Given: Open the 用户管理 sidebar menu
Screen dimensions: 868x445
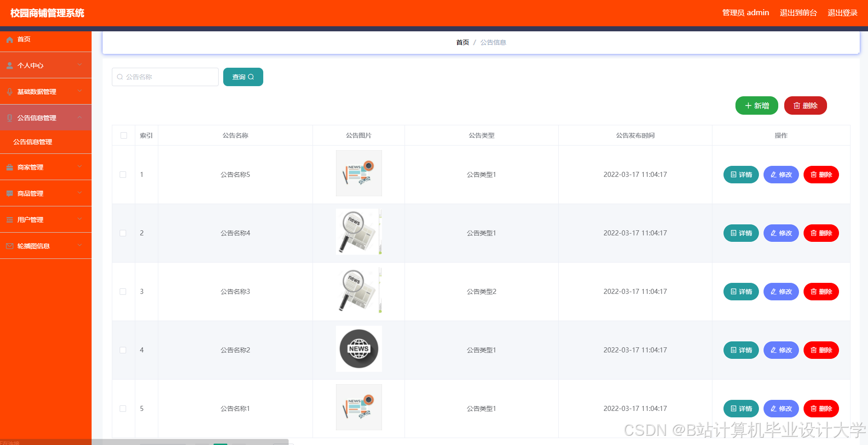Looking at the screenshot, I should 46,220.
